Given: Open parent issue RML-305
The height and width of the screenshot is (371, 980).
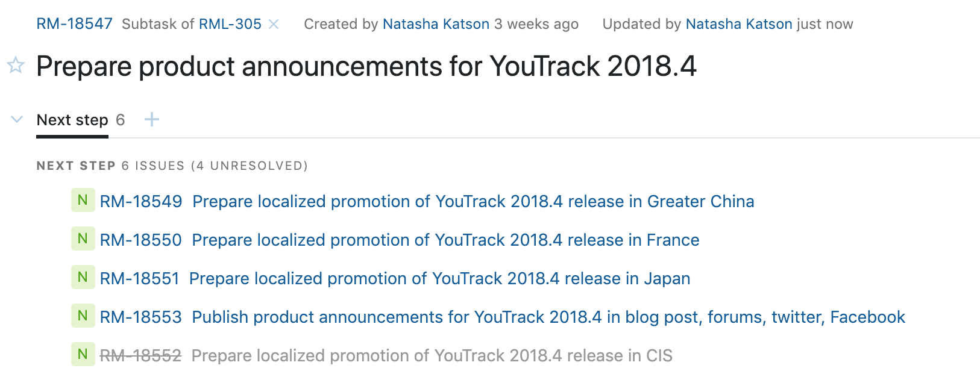Looking at the screenshot, I should point(230,24).
